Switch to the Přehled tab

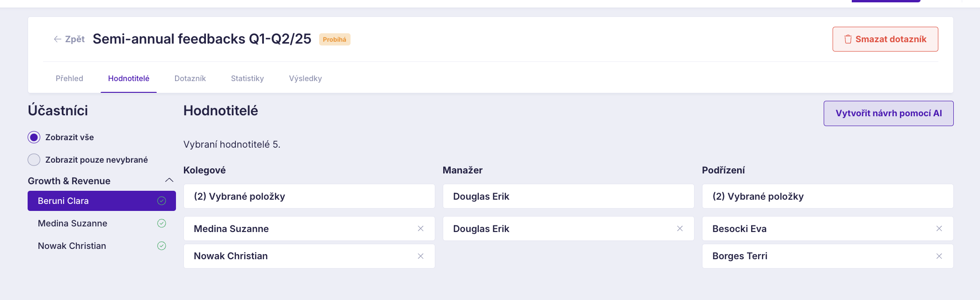69,78
